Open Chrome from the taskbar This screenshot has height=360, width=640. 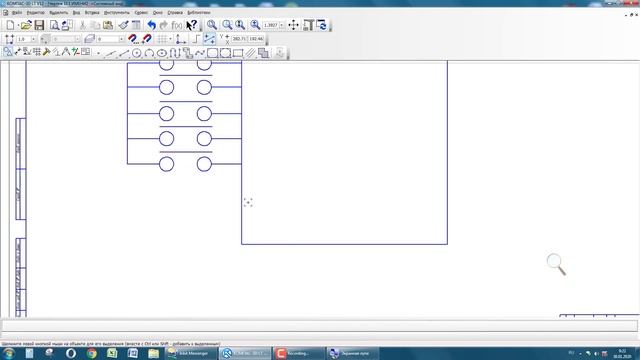[91, 353]
